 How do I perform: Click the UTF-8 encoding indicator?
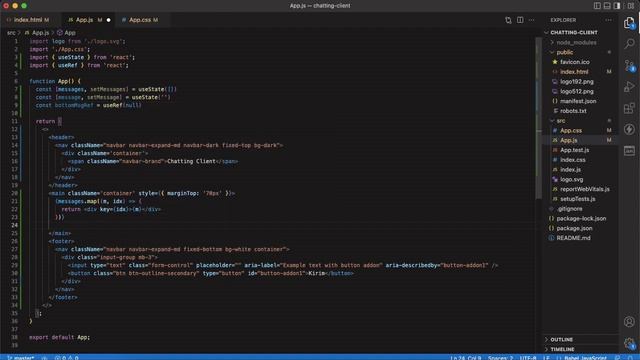pyautogui.click(x=528, y=358)
